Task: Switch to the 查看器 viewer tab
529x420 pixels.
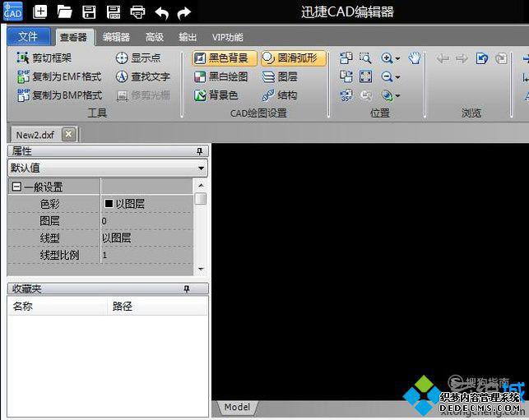Action: click(73, 37)
